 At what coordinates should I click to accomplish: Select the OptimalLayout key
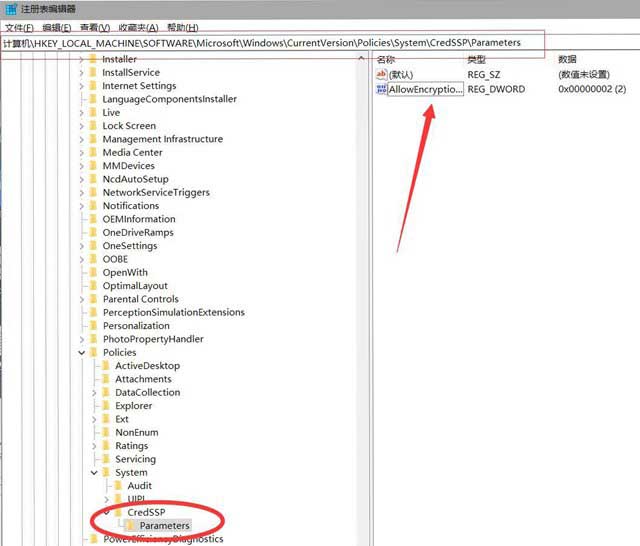click(135, 286)
